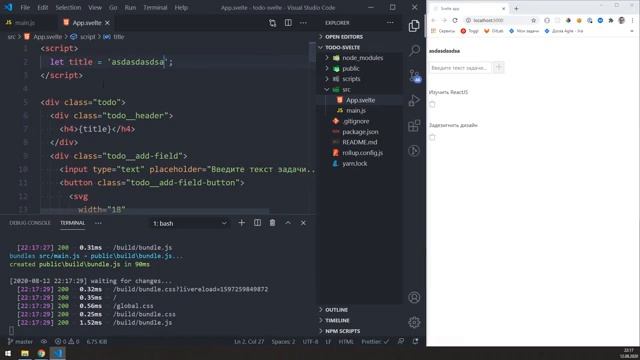This screenshot has width=640, height=360.
Task: Open the Manage gear in activity bar
Action: point(414,322)
